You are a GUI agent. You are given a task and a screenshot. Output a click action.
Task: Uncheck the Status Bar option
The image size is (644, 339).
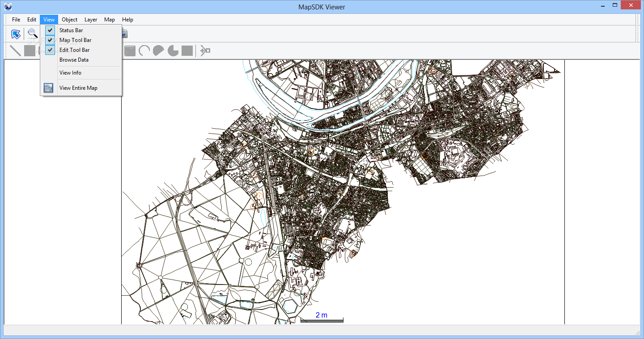tap(81, 30)
